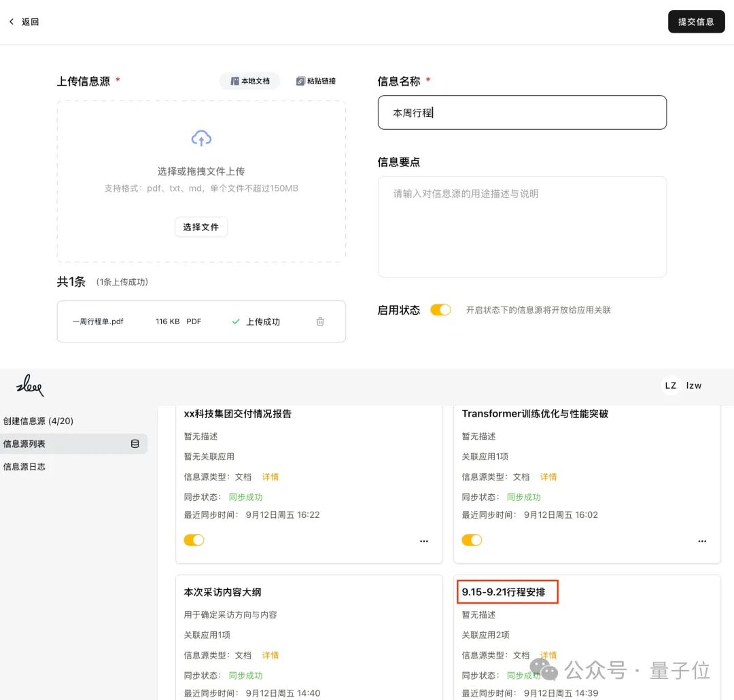Open 详情 link for 本次采访内容大纲

270,655
